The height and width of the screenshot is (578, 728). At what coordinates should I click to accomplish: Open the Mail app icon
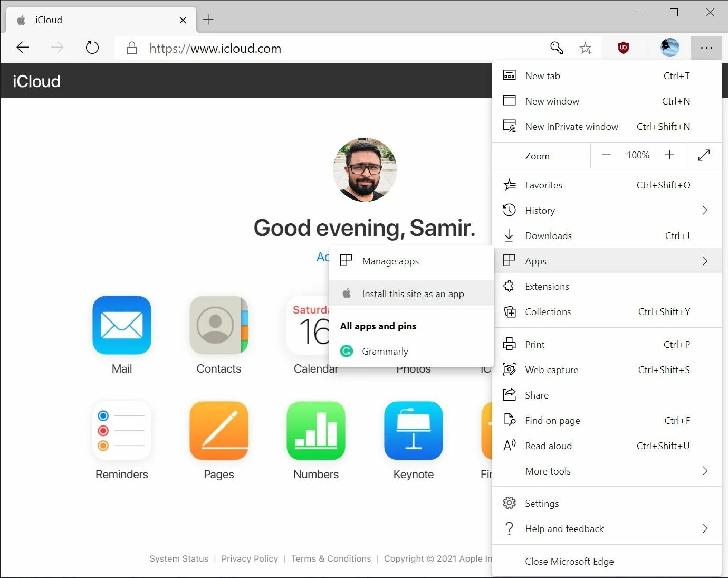[x=122, y=325]
